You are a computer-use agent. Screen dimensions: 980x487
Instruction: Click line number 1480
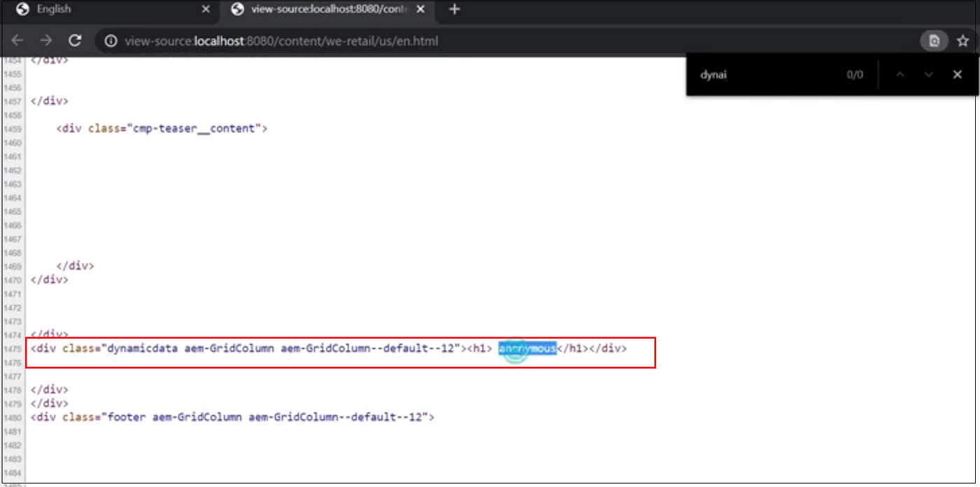(x=13, y=418)
